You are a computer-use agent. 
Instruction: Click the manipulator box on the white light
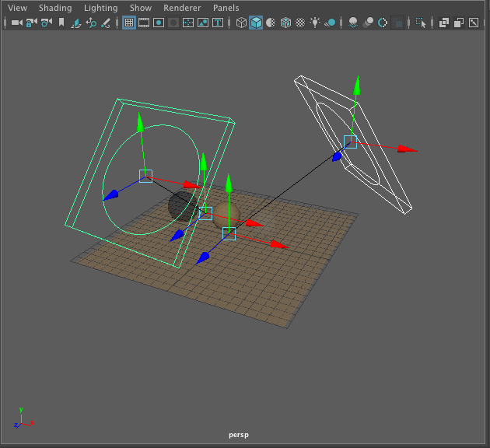coord(350,142)
